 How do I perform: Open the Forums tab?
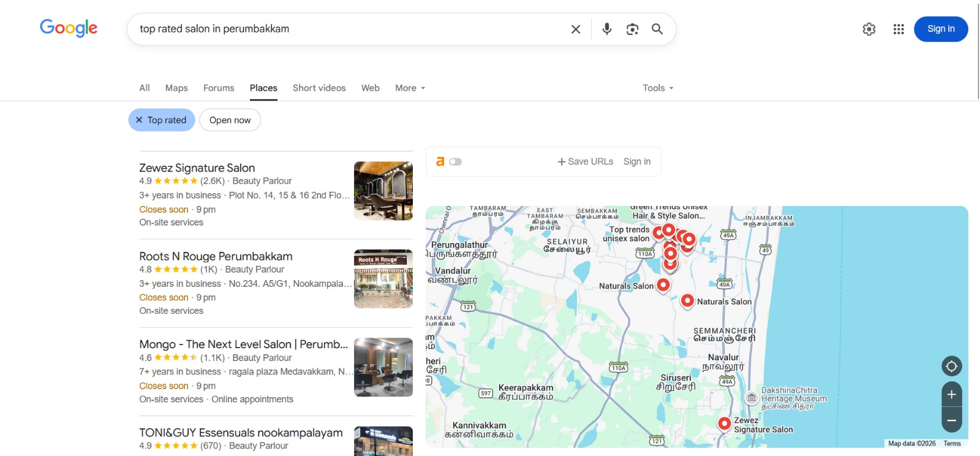point(219,88)
